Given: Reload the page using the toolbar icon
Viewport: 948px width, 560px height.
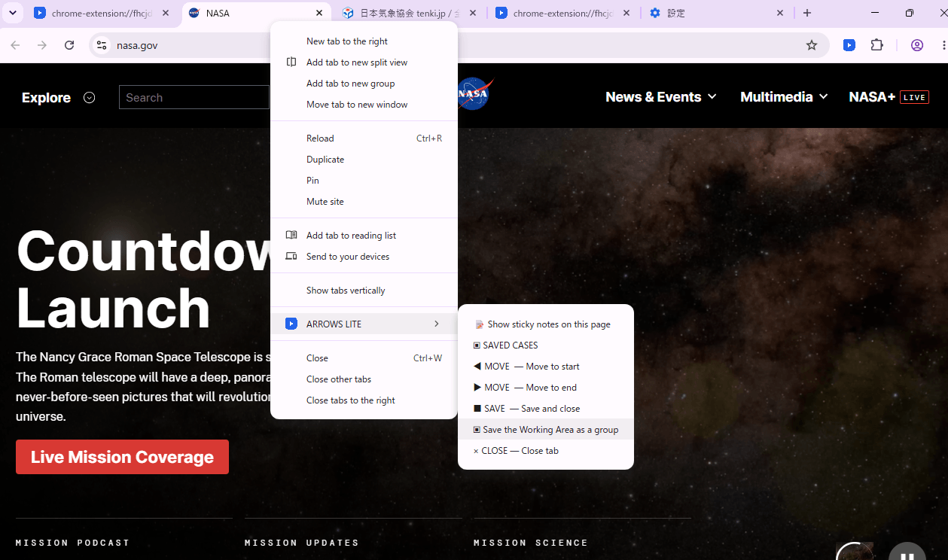Looking at the screenshot, I should click(69, 45).
